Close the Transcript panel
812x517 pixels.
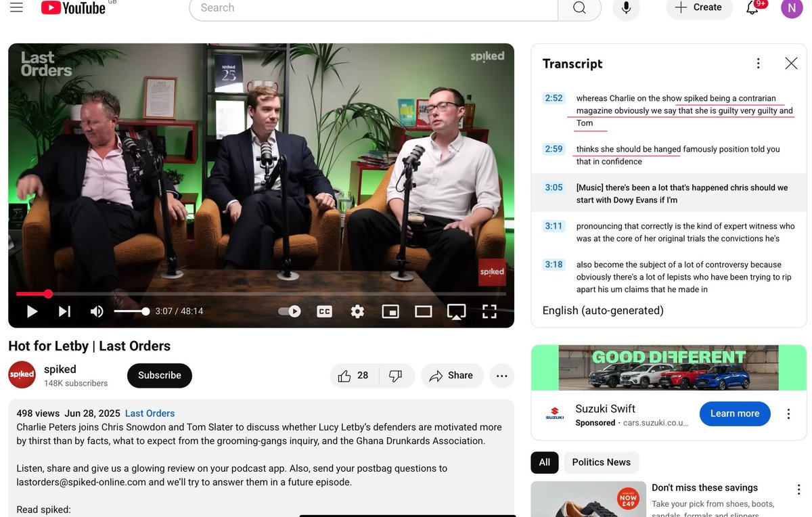[x=791, y=64]
